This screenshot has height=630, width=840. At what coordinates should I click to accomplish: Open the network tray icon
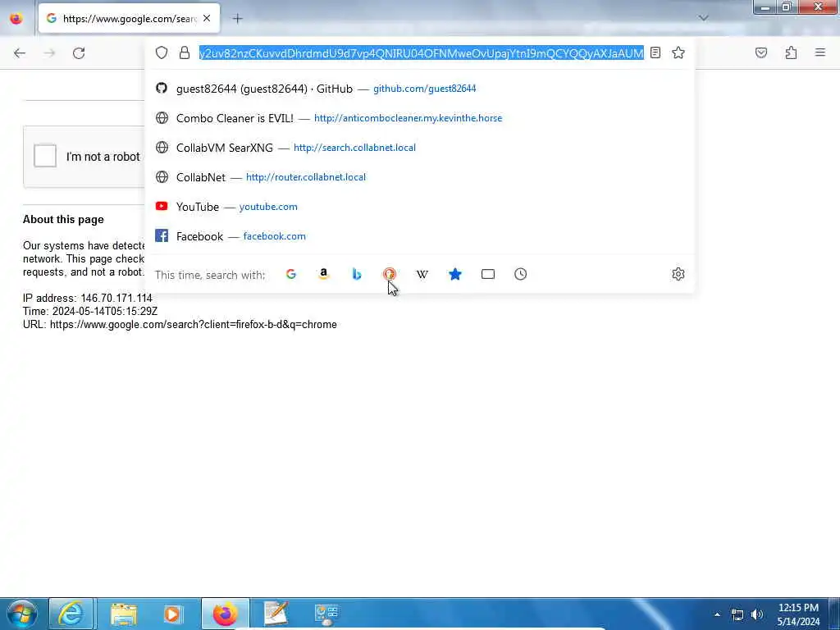click(x=737, y=614)
